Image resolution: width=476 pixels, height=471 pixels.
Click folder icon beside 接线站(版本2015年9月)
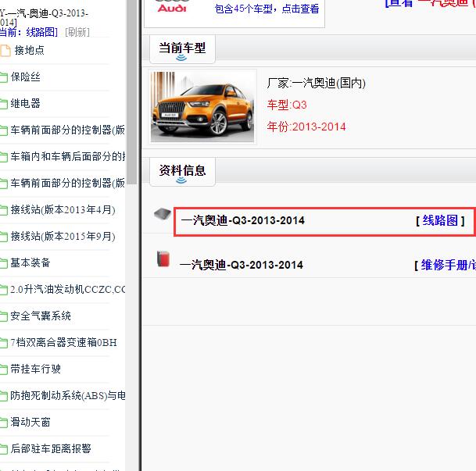(x=3, y=237)
